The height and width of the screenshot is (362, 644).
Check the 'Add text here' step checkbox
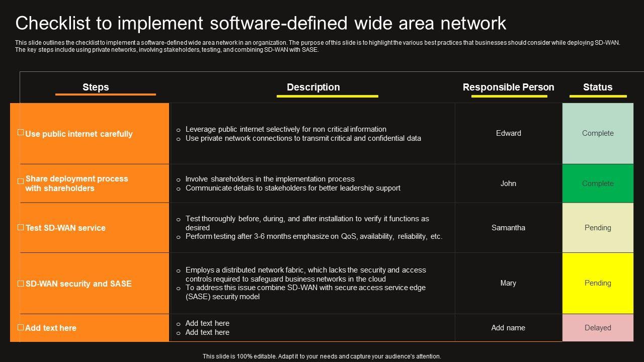point(21,327)
